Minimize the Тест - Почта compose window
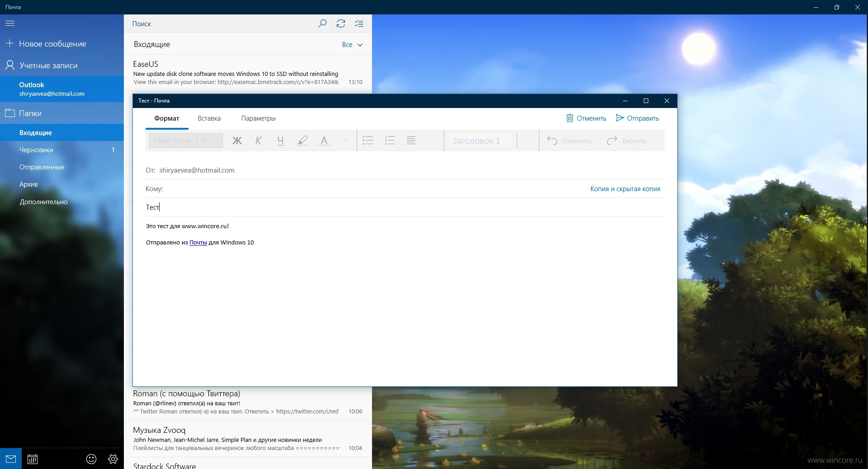Image resolution: width=868 pixels, height=469 pixels. coord(625,101)
